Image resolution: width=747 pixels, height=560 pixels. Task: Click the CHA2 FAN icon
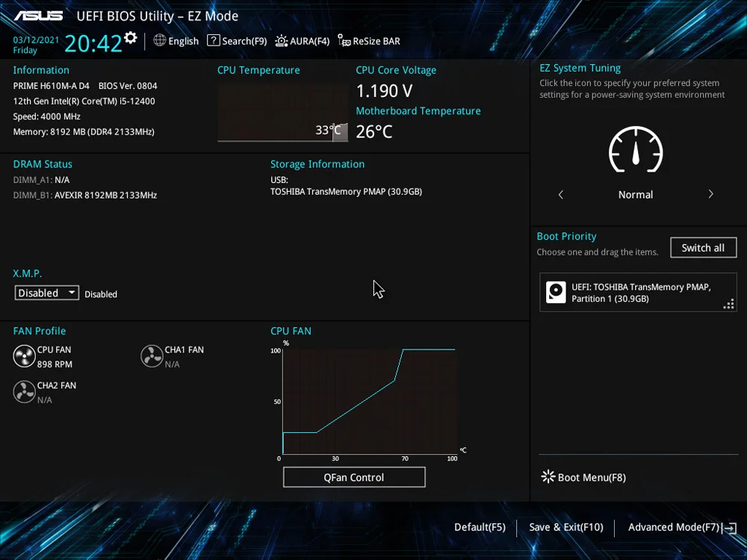pos(25,392)
